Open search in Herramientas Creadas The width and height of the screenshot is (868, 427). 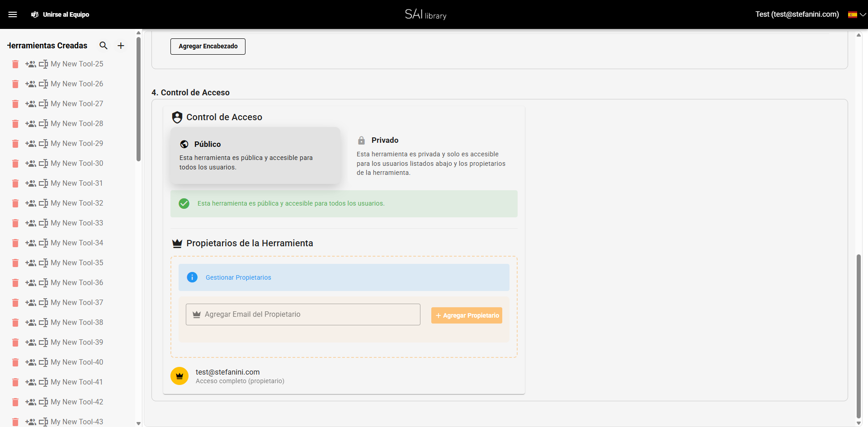(x=104, y=45)
